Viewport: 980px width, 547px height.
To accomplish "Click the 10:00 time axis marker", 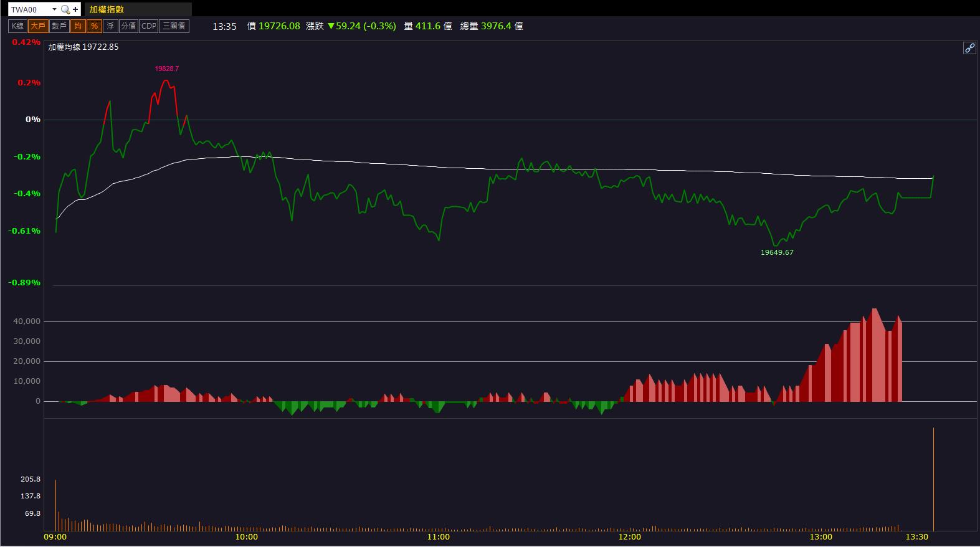I will pyautogui.click(x=247, y=537).
